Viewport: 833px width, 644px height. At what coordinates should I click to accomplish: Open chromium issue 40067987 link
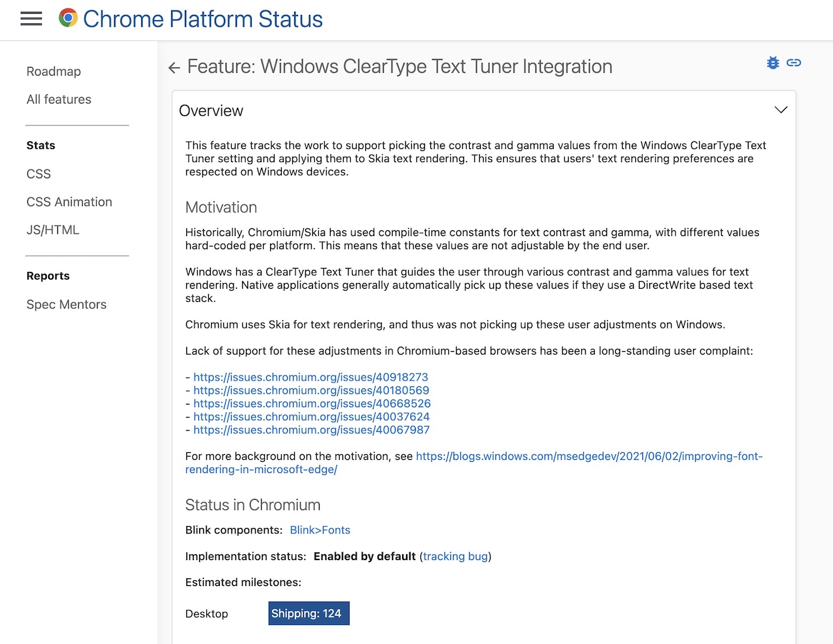[x=311, y=430]
